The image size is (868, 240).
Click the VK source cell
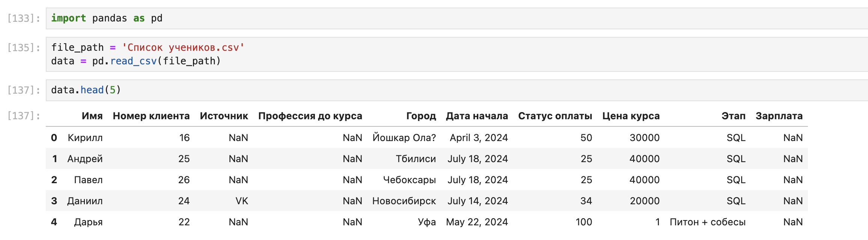241,201
